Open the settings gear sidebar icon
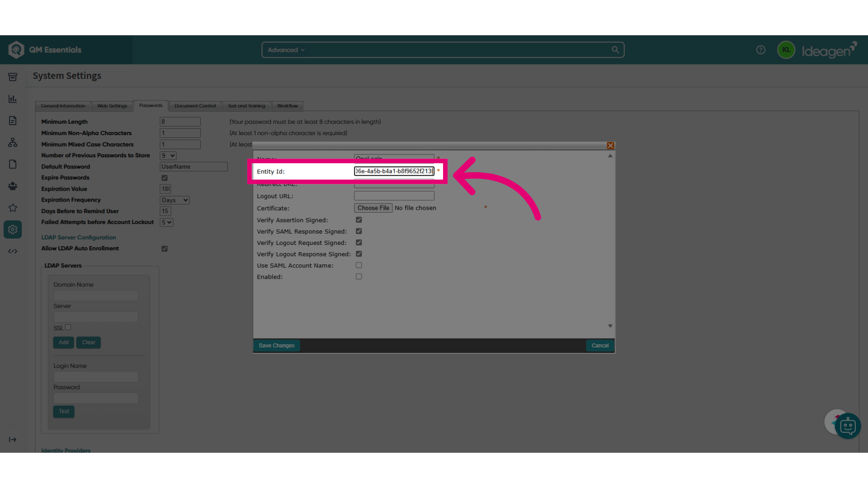 click(x=13, y=230)
